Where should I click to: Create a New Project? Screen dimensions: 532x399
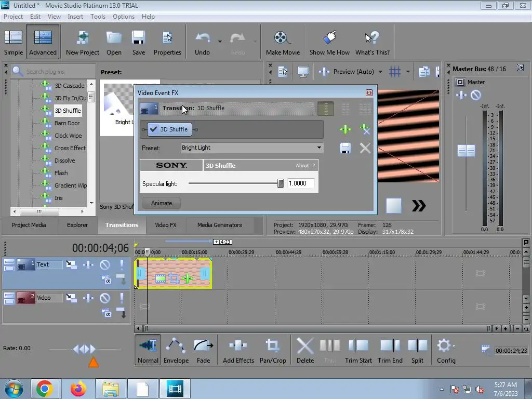click(x=83, y=43)
